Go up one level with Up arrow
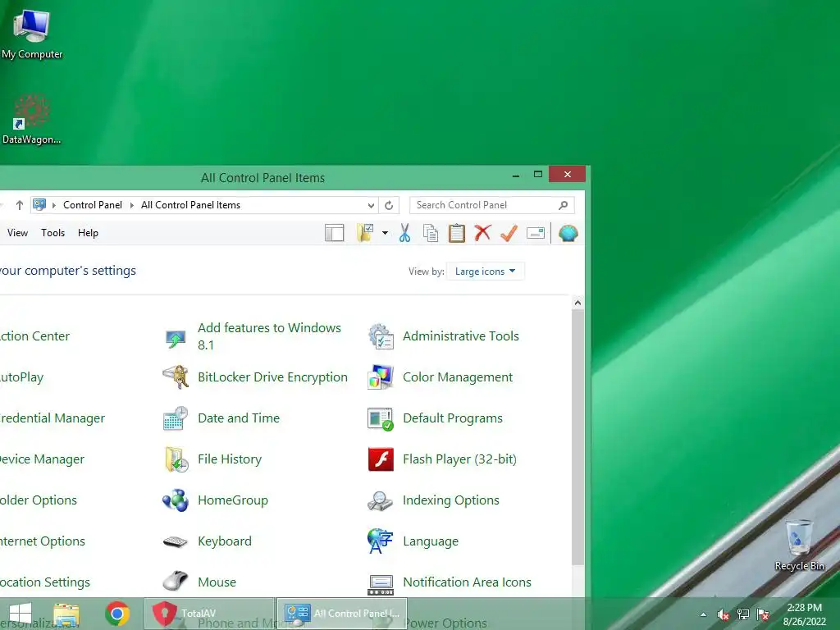The width and height of the screenshot is (840, 630). (x=20, y=205)
